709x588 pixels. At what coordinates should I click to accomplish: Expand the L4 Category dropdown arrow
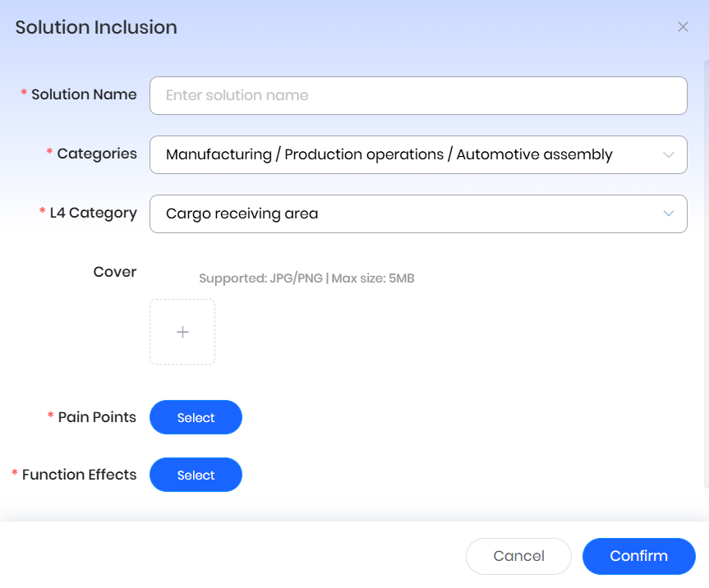click(669, 214)
